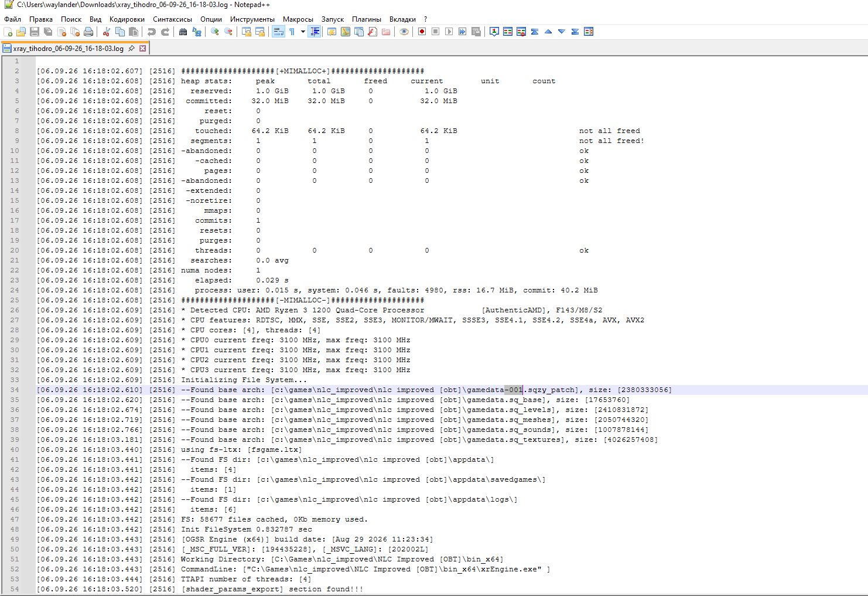Open Find with the binoculars icon
Screen dimensions: 868x596
183,32
